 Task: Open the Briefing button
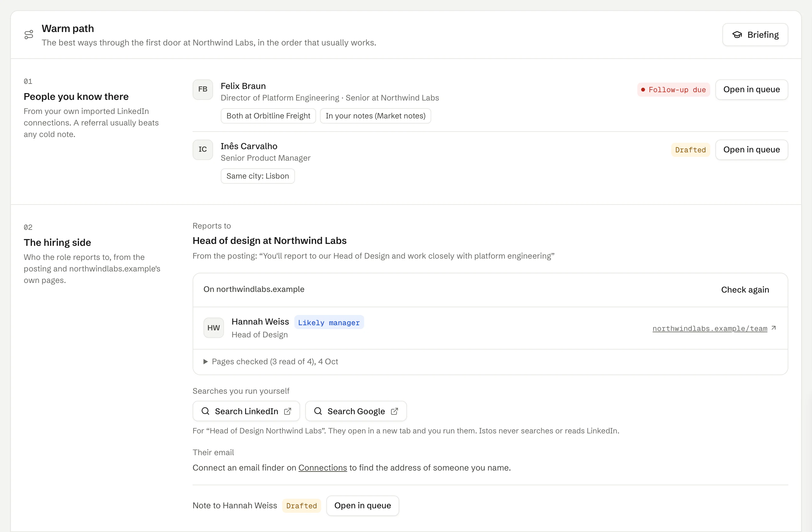(755, 35)
